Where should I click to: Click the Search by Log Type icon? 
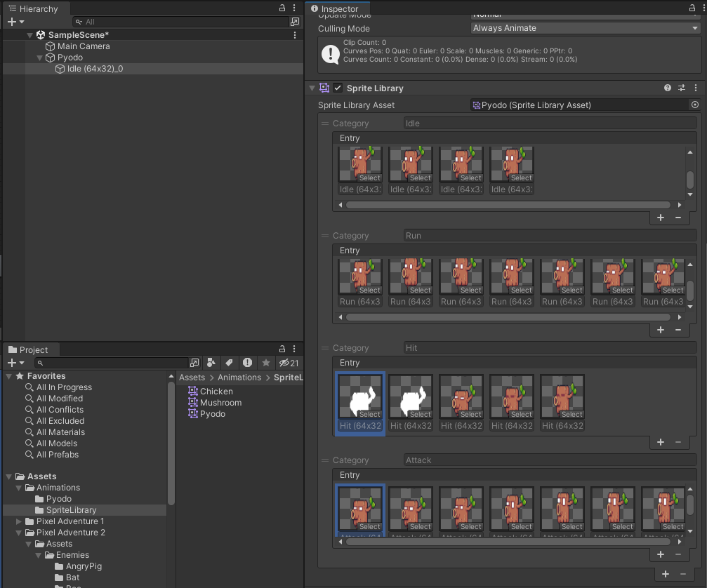click(x=247, y=363)
